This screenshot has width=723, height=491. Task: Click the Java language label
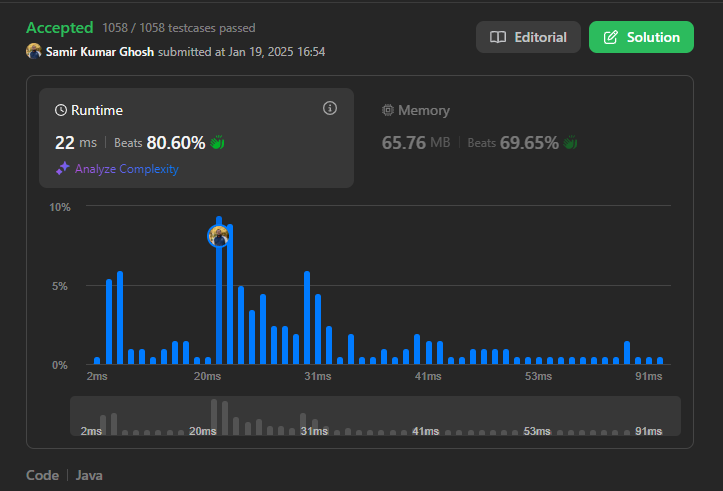[x=89, y=475]
